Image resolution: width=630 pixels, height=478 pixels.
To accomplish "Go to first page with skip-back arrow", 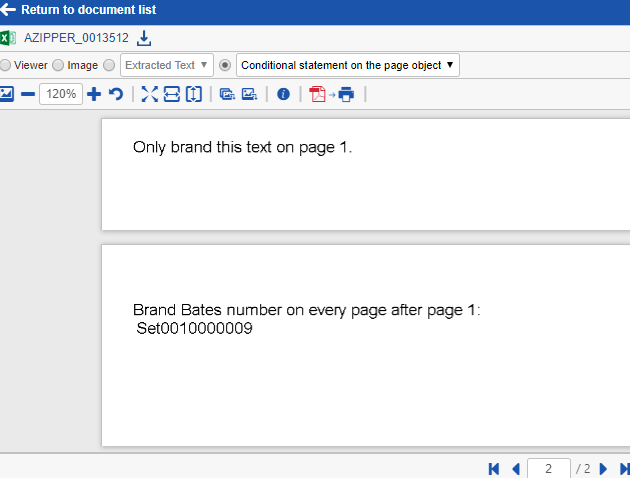I will (x=494, y=469).
